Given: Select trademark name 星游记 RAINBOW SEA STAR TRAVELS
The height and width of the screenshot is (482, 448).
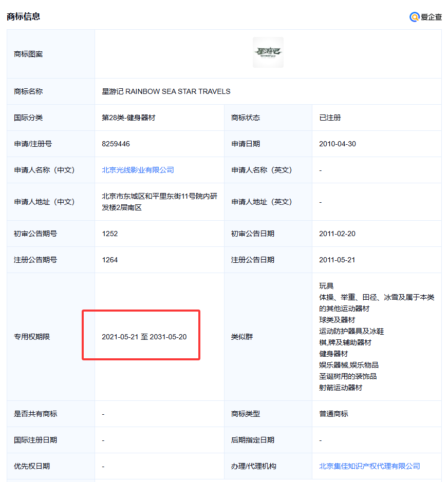Looking at the screenshot, I should [x=166, y=91].
